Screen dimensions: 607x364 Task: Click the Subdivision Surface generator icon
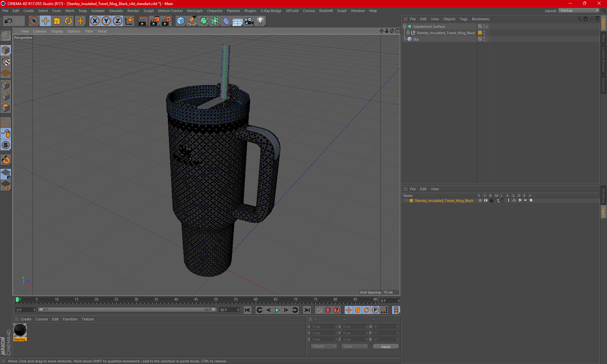click(x=204, y=21)
